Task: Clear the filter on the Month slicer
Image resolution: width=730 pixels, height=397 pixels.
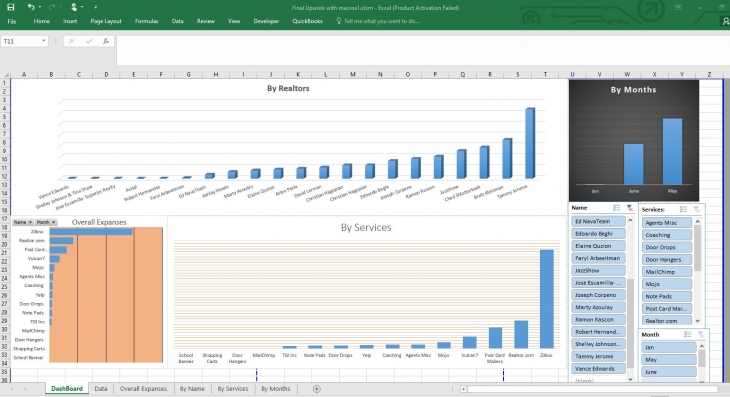Action: tap(701, 334)
